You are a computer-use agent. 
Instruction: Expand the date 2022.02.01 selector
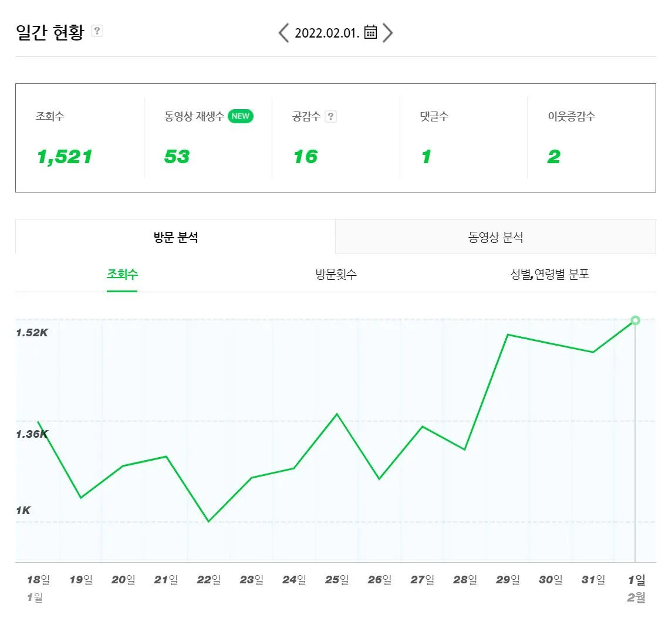[x=326, y=33]
